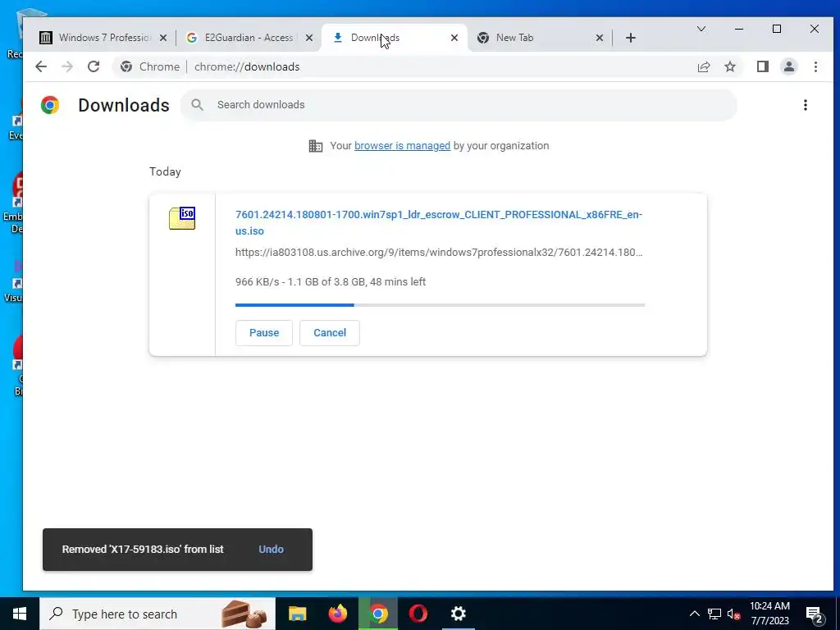Screen dimensions: 840x630
Task: Switch to Windows 7 Professional tab
Action: pyautogui.click(x=103, y=38)
